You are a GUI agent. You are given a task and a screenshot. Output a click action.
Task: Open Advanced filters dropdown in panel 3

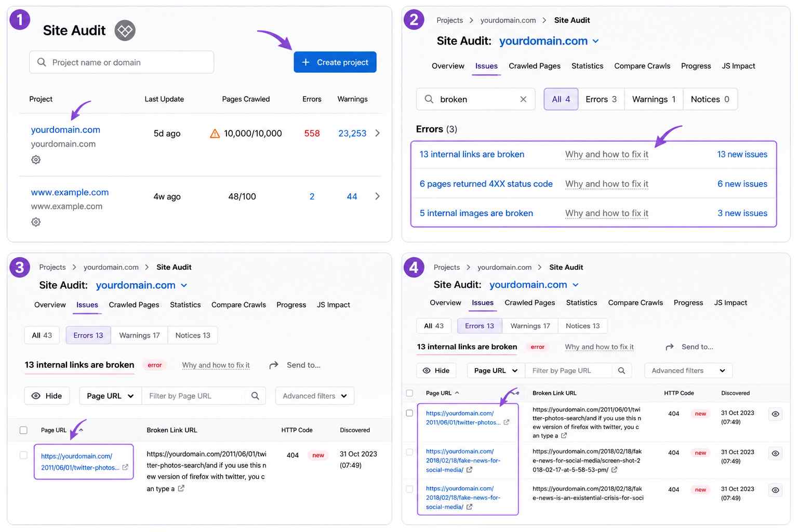[x=315, y=396]
